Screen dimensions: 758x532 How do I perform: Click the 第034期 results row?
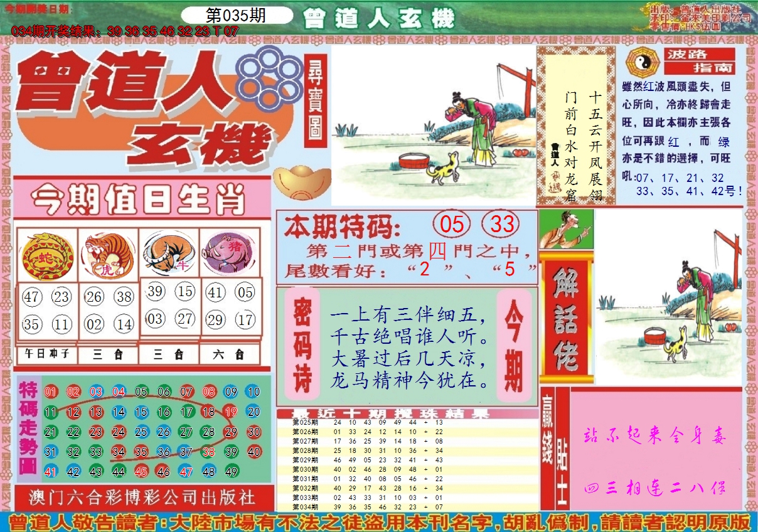pos(408,506)
